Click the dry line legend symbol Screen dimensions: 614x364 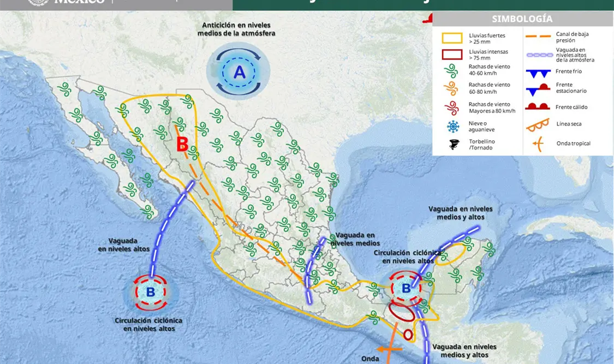[x=538, y=125]
